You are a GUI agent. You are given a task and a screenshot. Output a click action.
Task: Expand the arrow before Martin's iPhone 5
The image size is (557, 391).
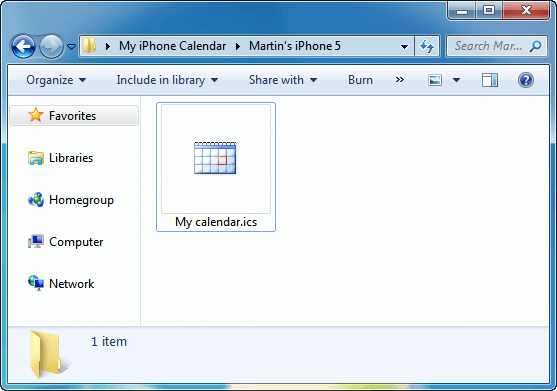point(238,47)
